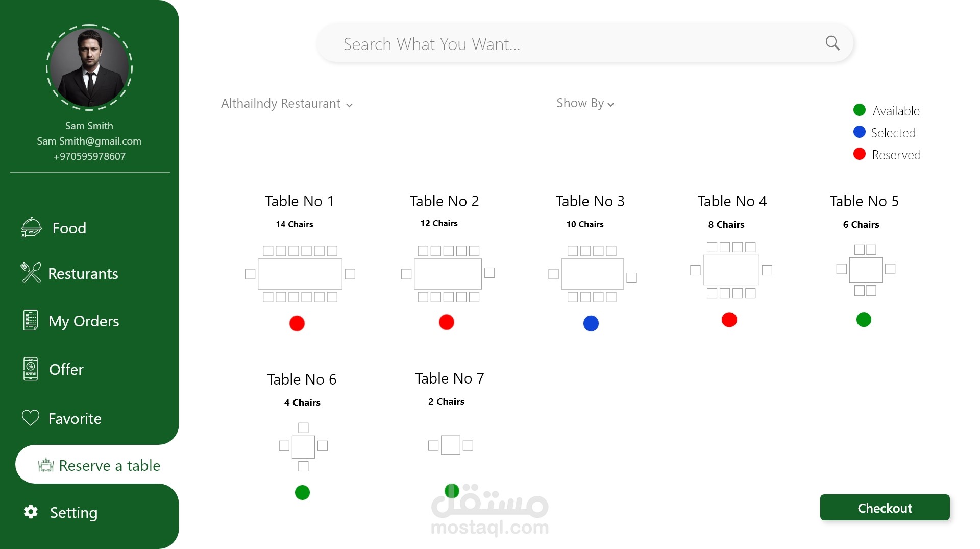The width and height of the screenshot is (980, 549).
Task: Click the red Reserved legend swatch
Action: (x=860, y=154)
